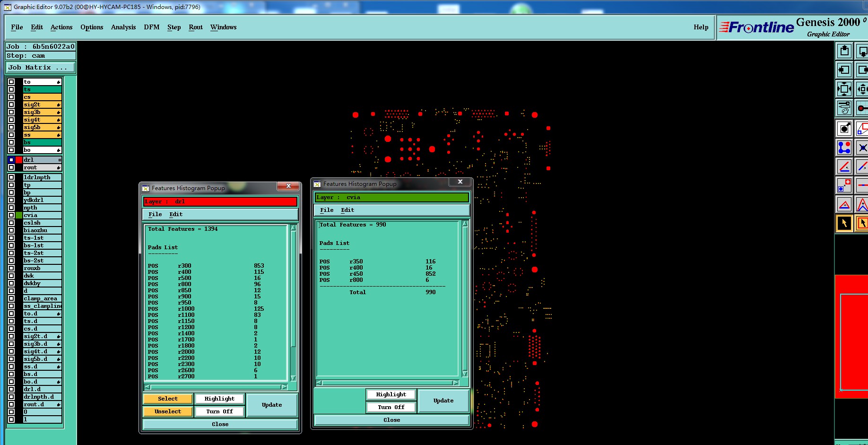This screenshot has width=868, height=445.
Task: Toggle the checkbox for layer drl
Action: (x=11, y=160)
